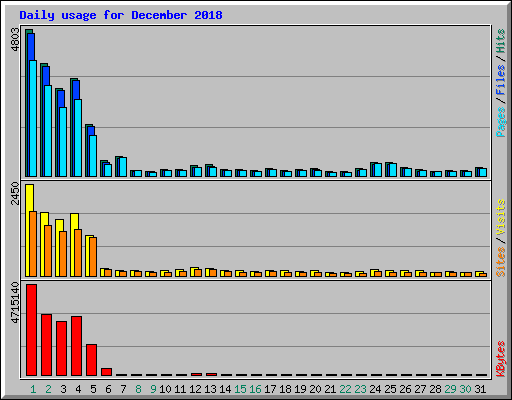
Task: Click day 16 on the date axis
Action: [255, 389]
